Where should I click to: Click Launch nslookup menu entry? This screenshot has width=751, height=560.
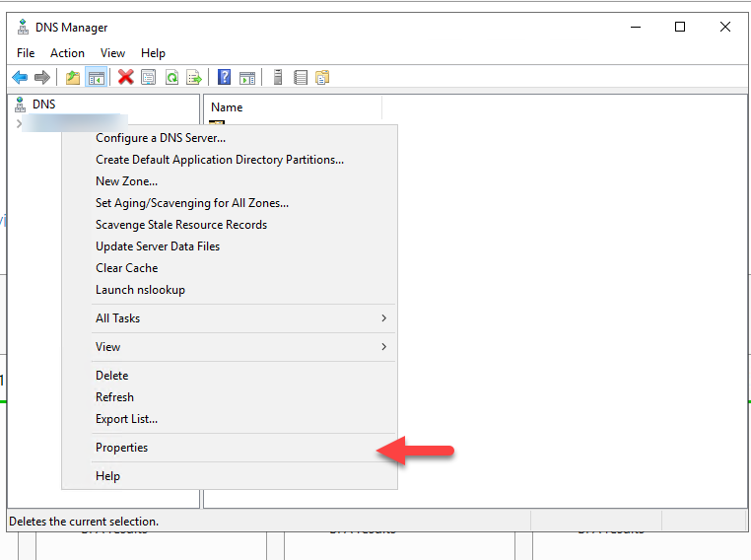[x=140, y=290]
